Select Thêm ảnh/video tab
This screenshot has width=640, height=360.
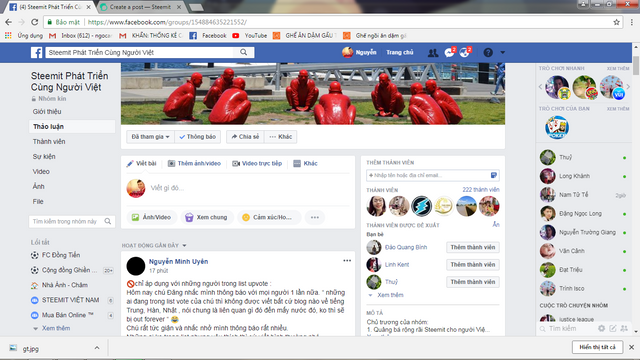(194, 163)
